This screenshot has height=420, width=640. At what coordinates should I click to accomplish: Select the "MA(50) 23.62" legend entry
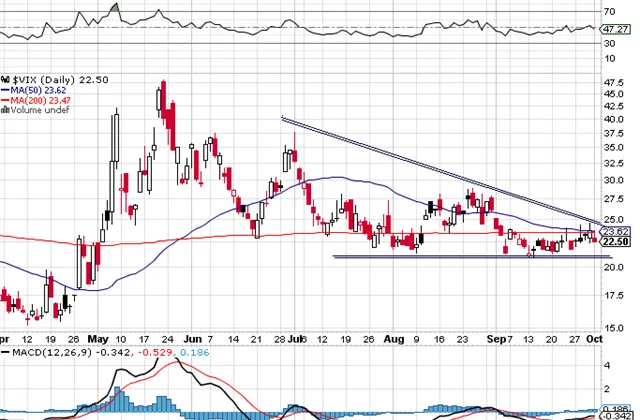(x=38, y=91)
